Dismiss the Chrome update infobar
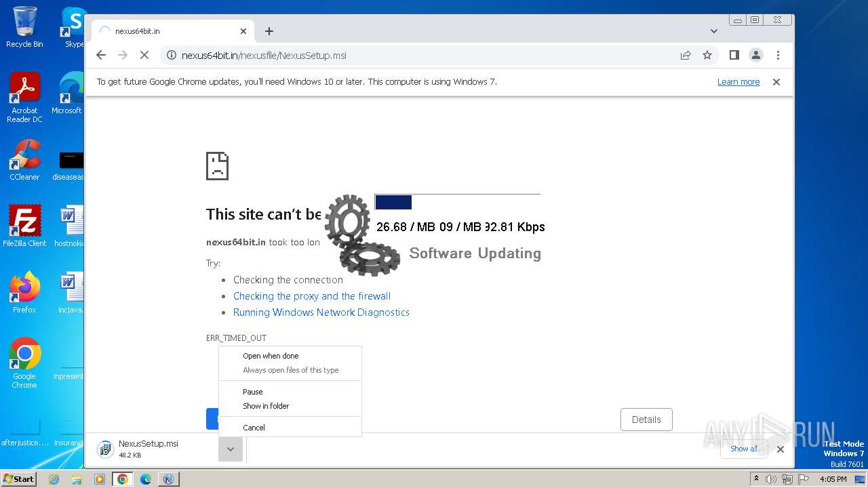This screenshot has width=868, height=488. pos(776,81)
